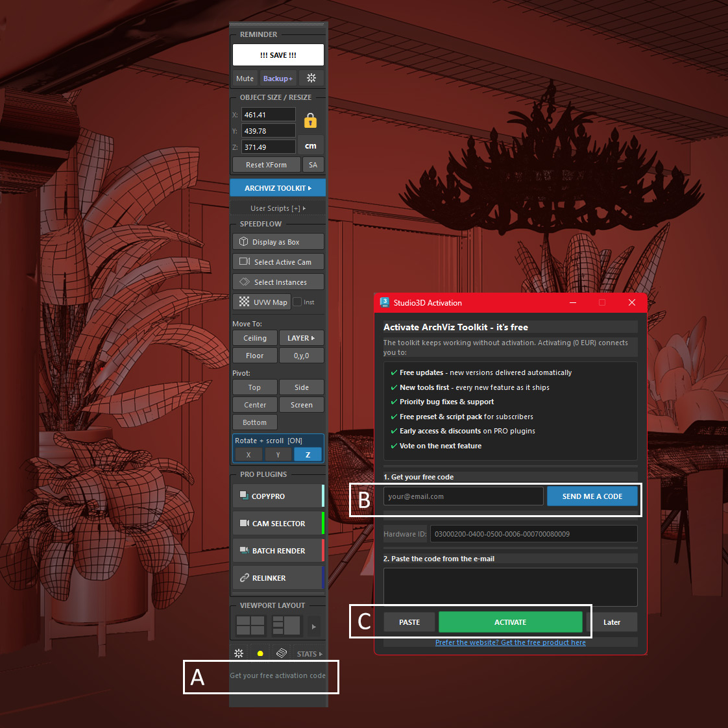This screenshot has width=728, height=728.
Task: Edit the Y size field 439.78
Action: pyautogui.click(x=269, y=131)
